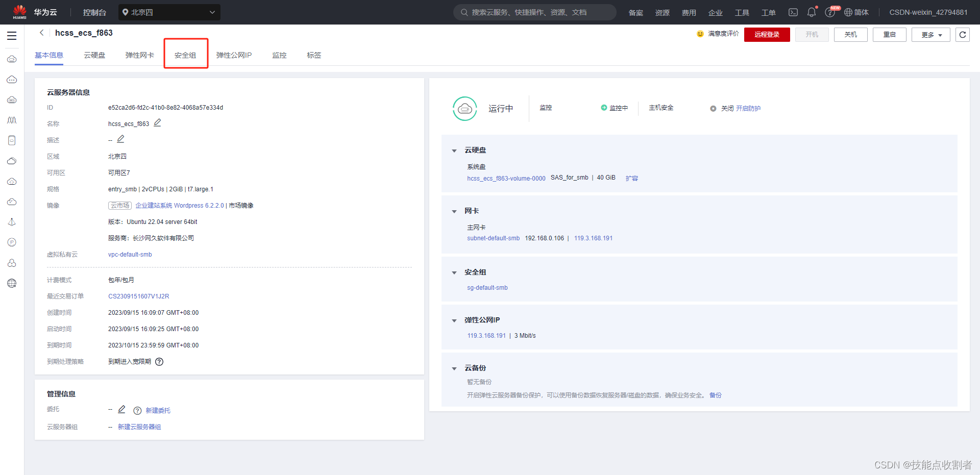
Task: Edit the agency (委托) with the pencil icon
Action: click(x=122, y=410)
